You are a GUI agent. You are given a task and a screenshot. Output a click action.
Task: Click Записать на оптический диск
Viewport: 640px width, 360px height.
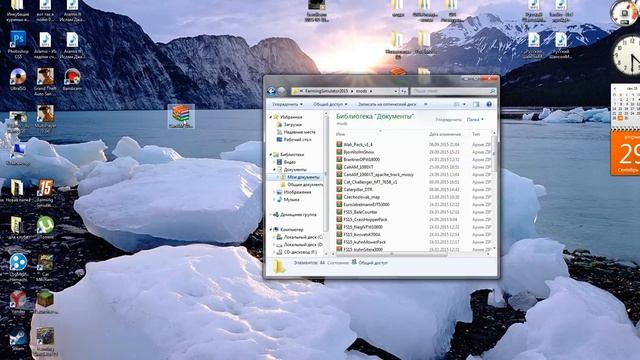click(x=387, y=104)
